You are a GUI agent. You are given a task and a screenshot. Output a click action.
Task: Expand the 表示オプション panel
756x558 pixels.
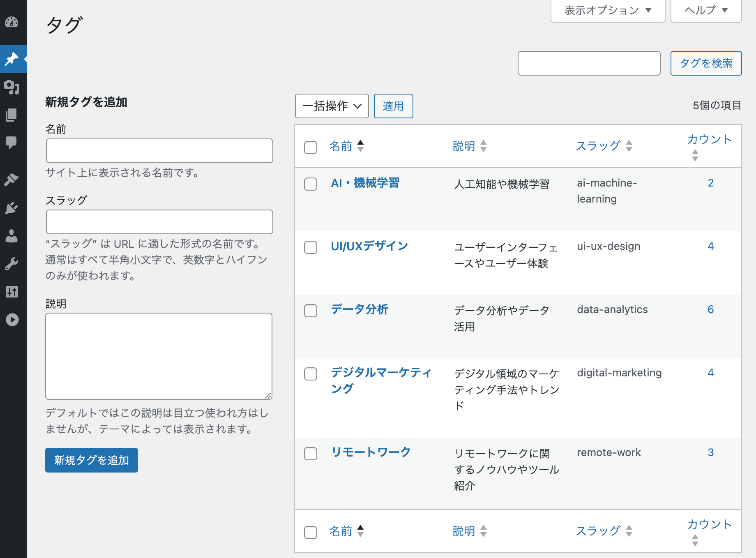click(x=608, y=11)
